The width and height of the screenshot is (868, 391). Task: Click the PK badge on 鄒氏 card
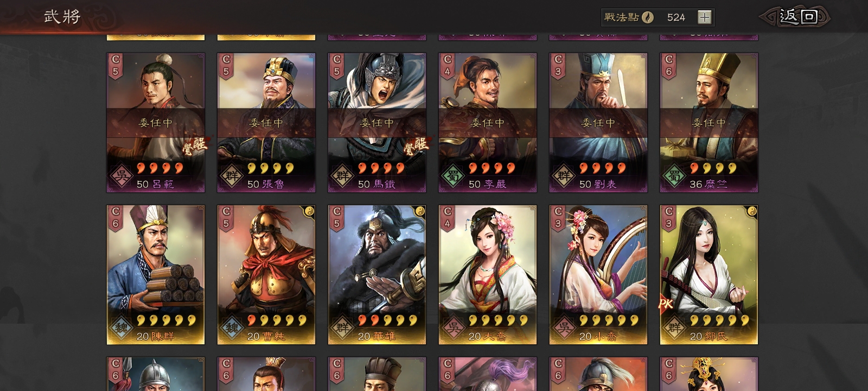(666, 304)
